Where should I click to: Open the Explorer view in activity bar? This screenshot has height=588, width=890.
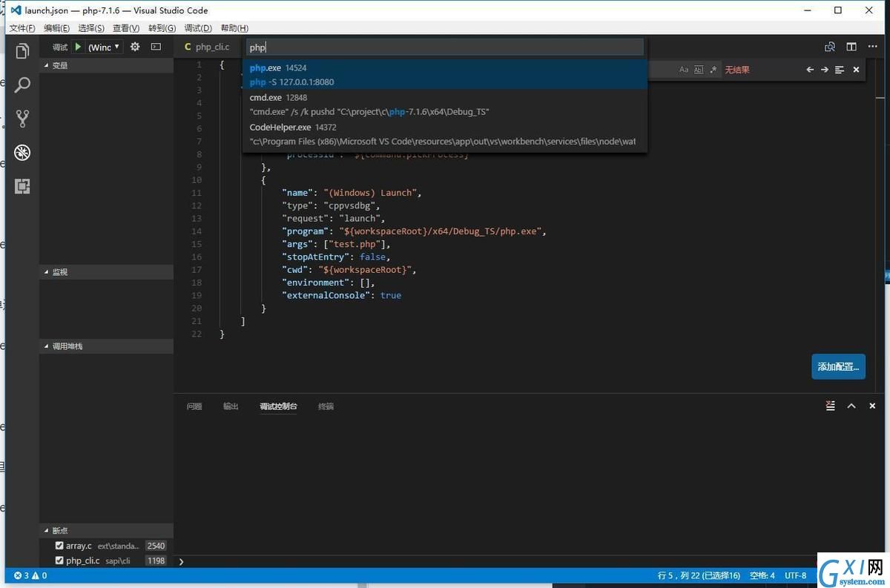[x=23, y=51]
